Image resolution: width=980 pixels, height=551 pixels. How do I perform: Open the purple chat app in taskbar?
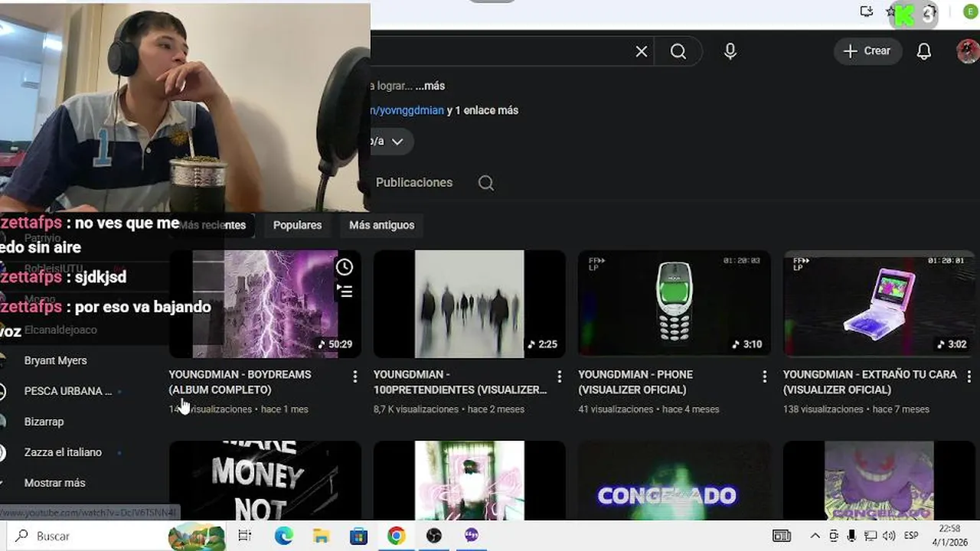(x=472, y=536)
